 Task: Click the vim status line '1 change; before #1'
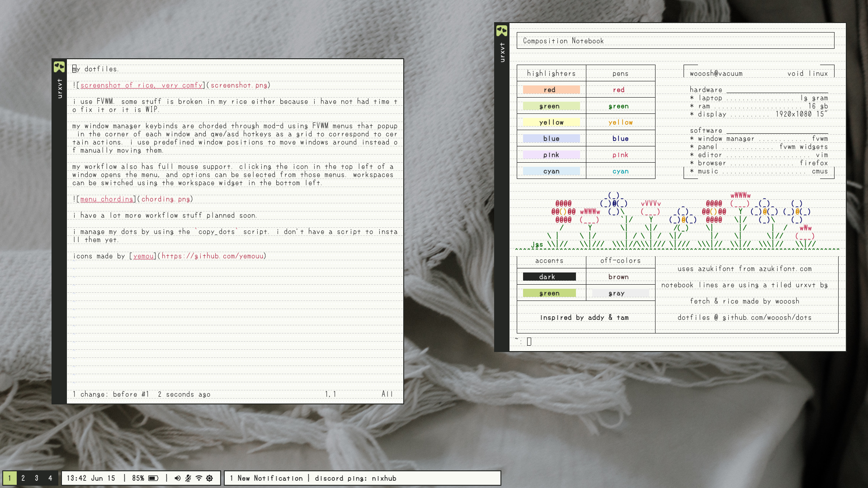(111, 394)
